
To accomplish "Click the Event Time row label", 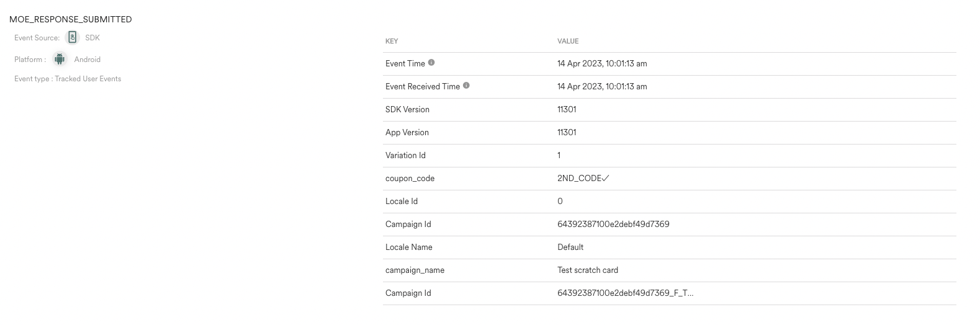I will [x=405, y=63].
